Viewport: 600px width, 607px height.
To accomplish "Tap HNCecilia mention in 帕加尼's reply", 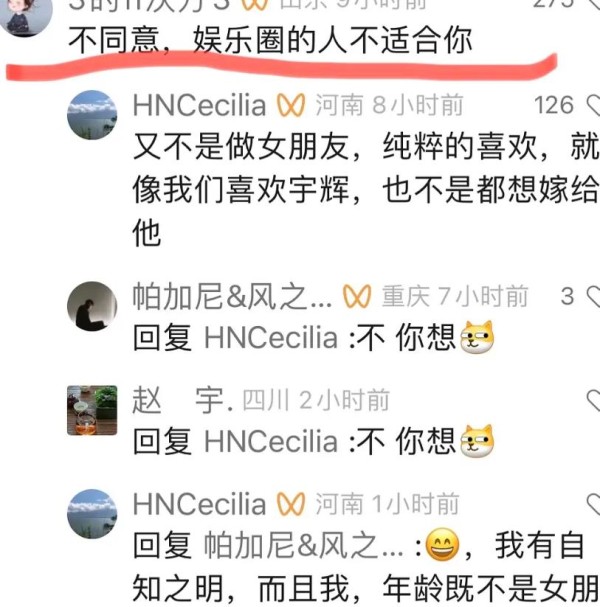I will point(271,338).
